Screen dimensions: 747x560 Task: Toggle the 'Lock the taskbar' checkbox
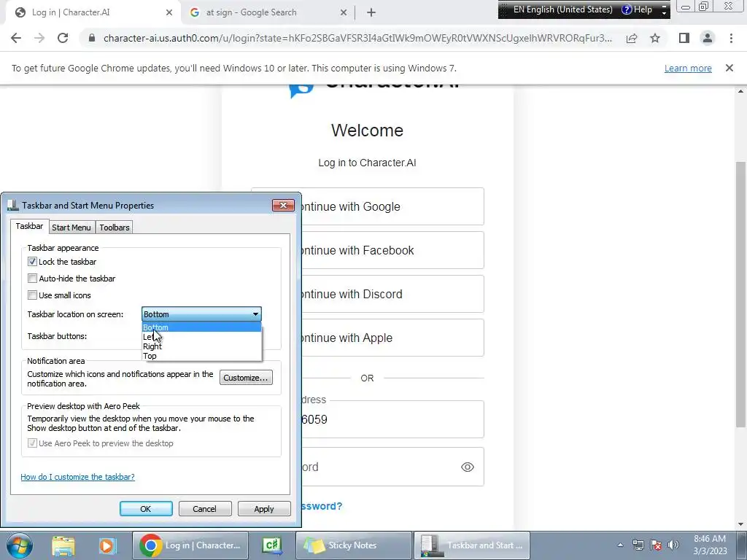[32, 262]
